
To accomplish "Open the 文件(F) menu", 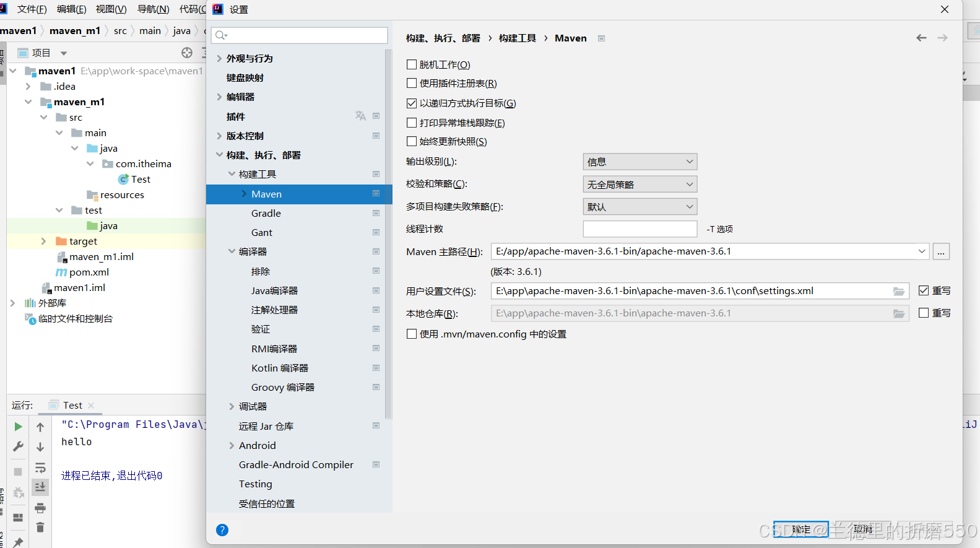I will [32, 9].
